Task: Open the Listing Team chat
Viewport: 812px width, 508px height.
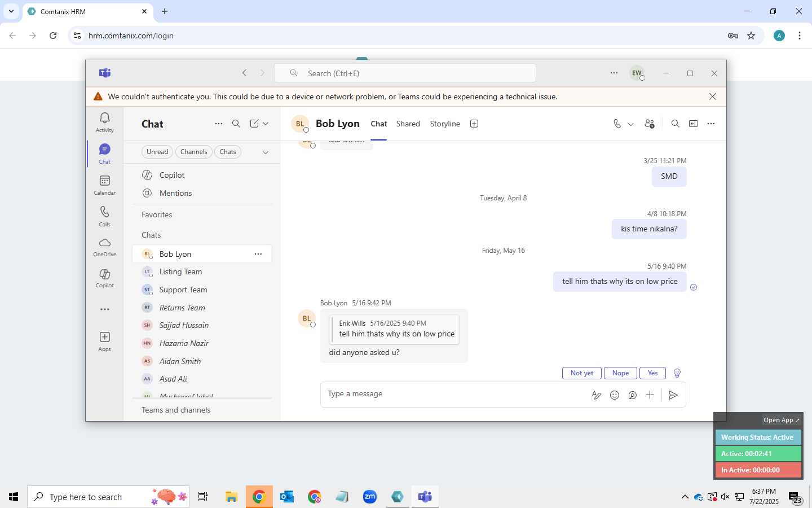Action: click(202, 271)
